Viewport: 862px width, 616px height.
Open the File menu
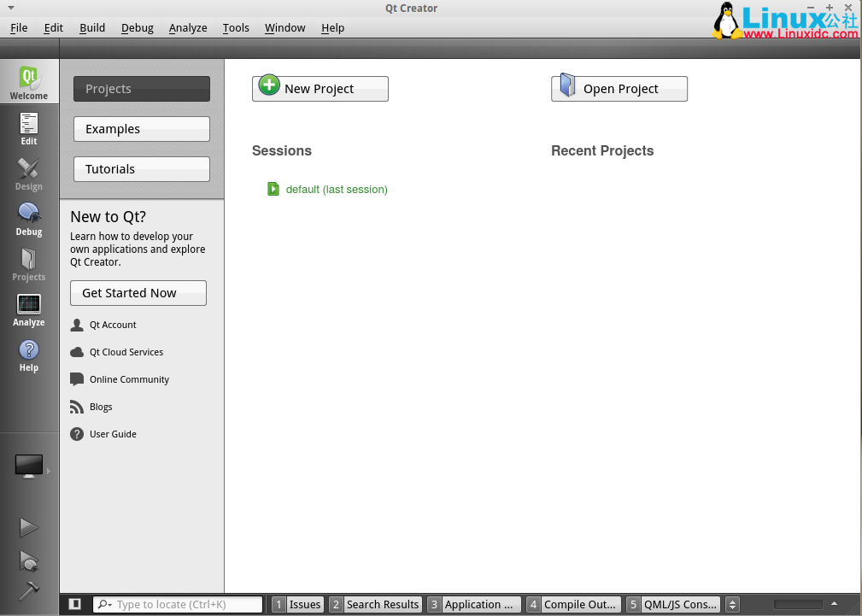pyautogui.click(x=19, y=28)
